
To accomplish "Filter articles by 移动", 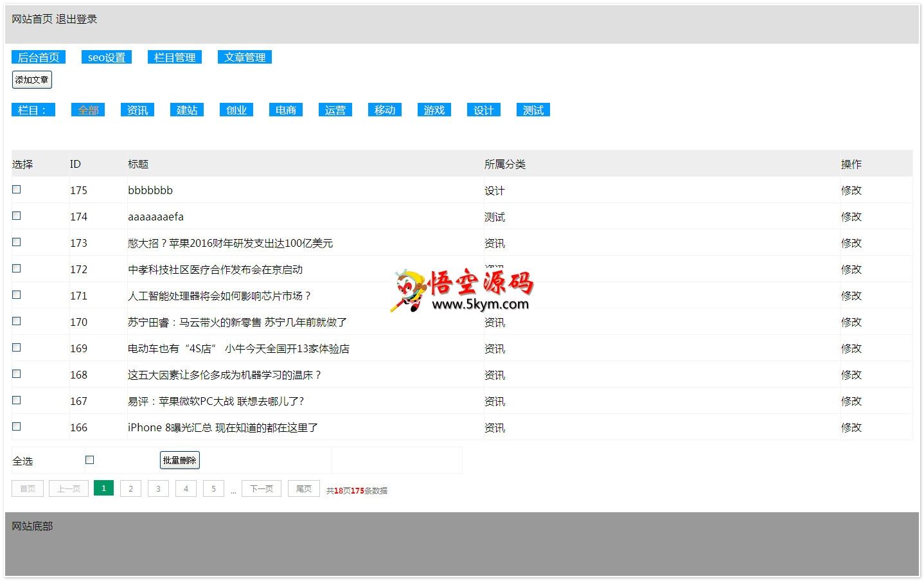I will tap(385, 110).
